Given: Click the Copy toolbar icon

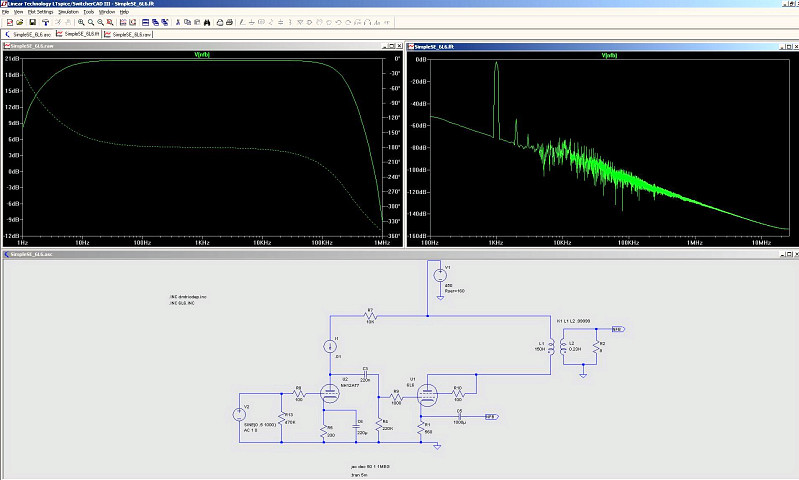Looking at the screenshot, I should pos(188,22).
